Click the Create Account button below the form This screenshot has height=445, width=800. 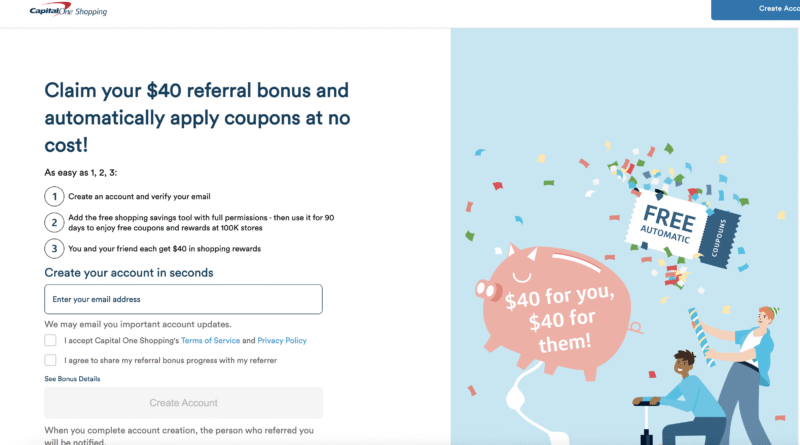183,403
